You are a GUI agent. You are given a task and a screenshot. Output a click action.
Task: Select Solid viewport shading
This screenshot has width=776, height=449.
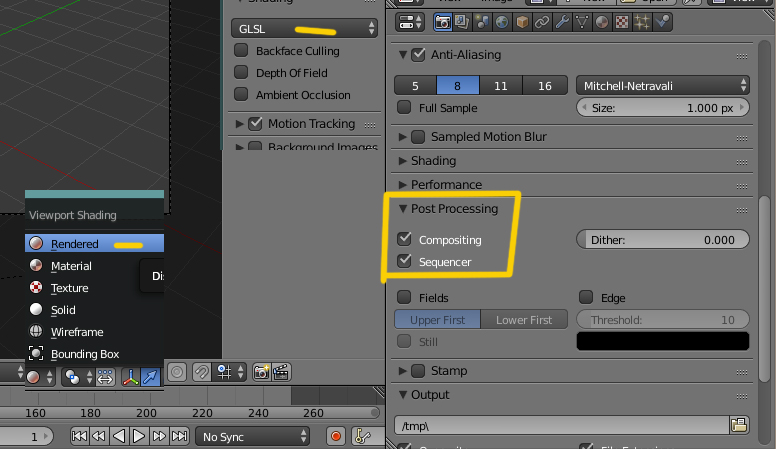[x=95, y=310]
